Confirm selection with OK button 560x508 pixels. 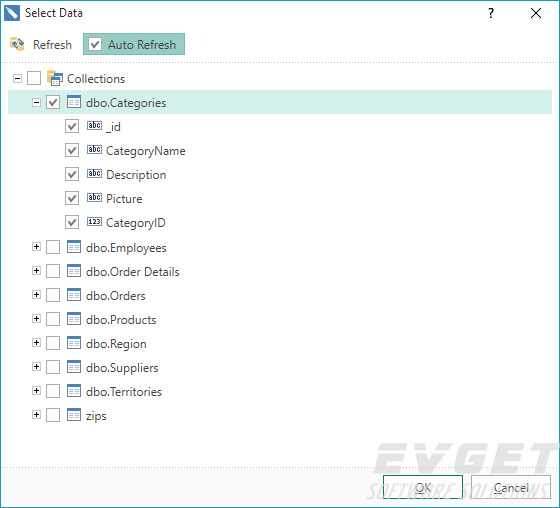(423, 487)
